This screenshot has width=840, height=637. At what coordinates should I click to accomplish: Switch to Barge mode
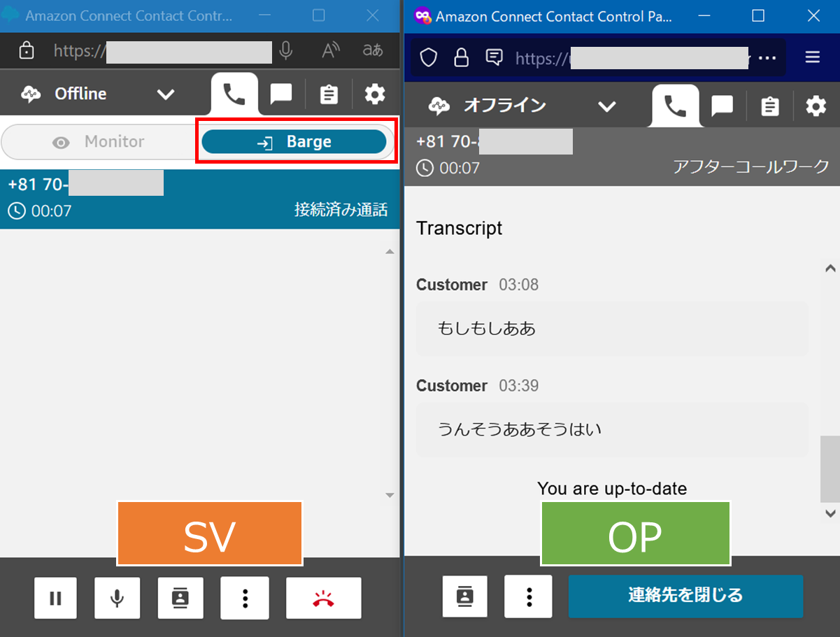(294, 142)
